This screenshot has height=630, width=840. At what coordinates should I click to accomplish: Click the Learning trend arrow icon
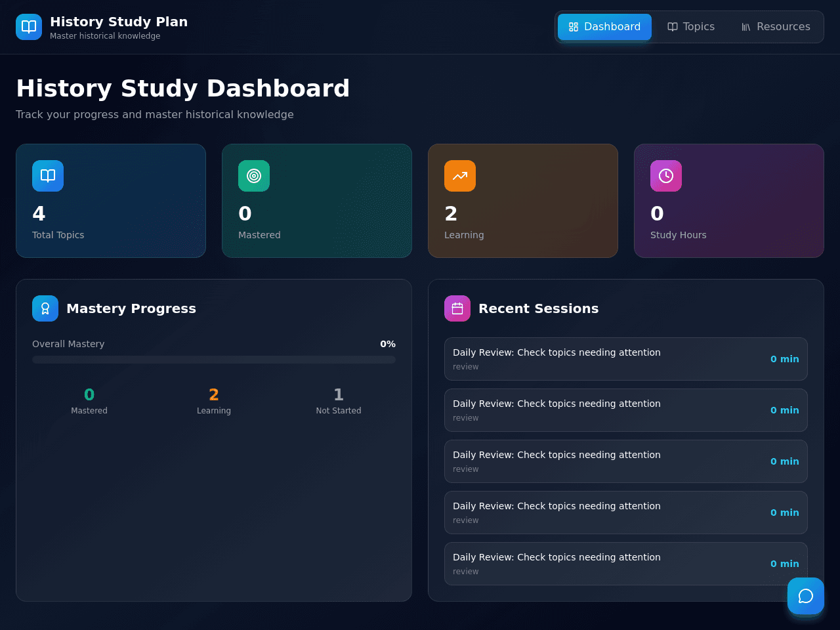click(x=460, y=176)
